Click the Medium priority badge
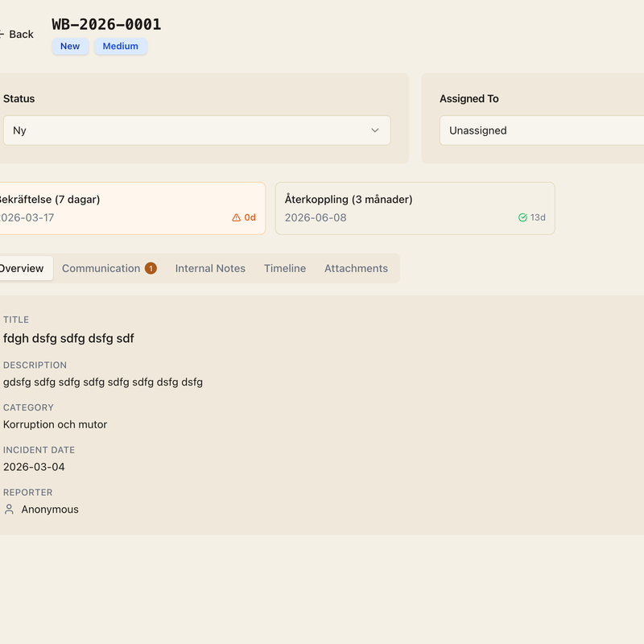Viewport: 644px width, 644px height. 120,46
